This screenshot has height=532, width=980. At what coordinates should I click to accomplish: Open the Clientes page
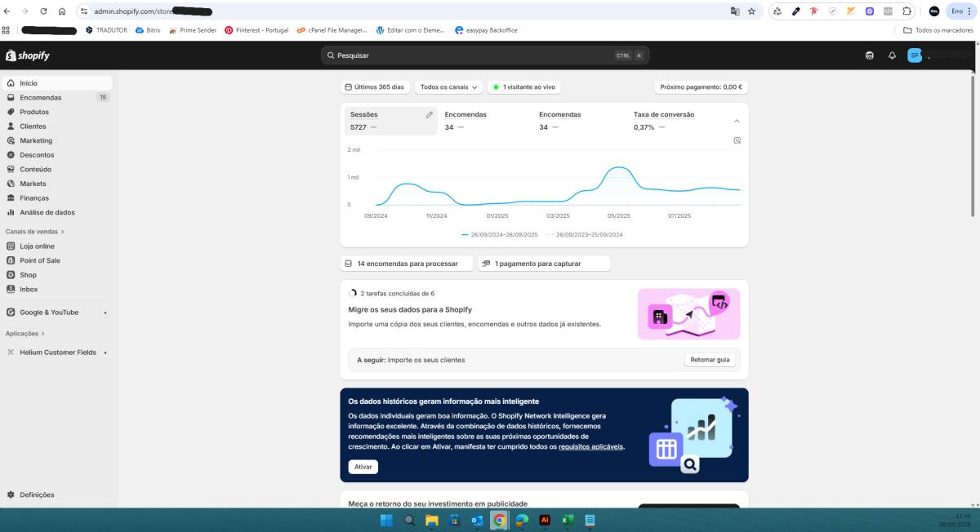[x=33, y=126]
